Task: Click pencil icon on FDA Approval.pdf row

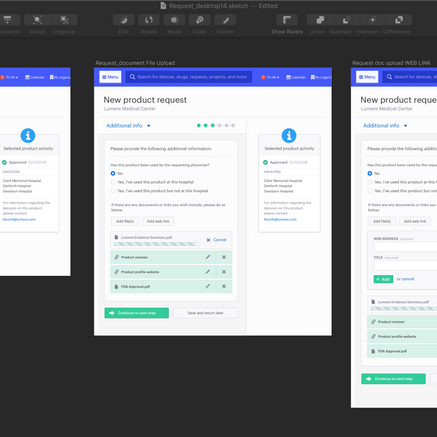Action: 208,286
